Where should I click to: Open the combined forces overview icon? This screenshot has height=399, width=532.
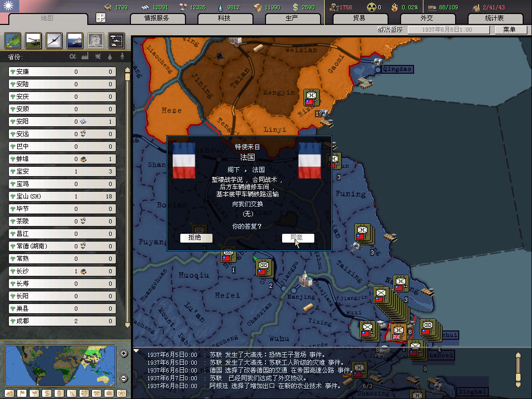pos(116,41)
